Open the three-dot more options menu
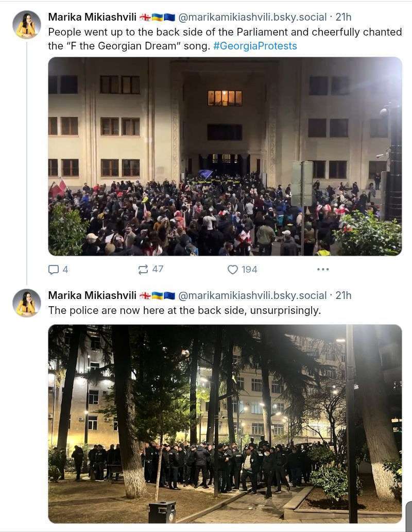This screenshot has height=532, width=412. coord(323,270)
